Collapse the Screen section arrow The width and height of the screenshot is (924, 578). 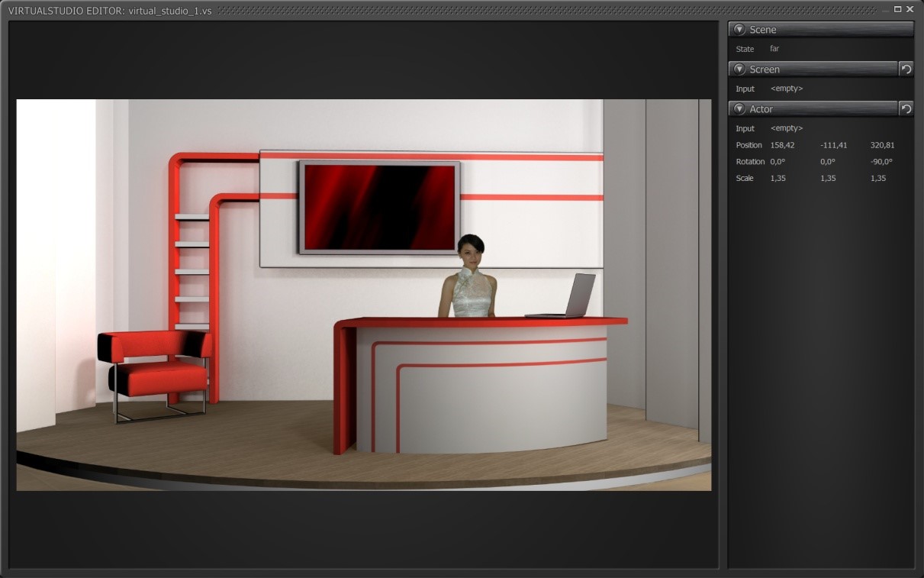[x=739, y=69]
